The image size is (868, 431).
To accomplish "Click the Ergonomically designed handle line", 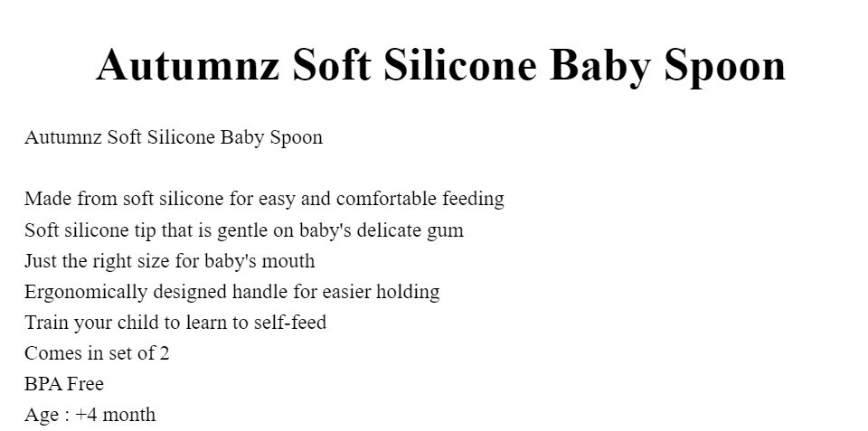I will pos(232,292).
